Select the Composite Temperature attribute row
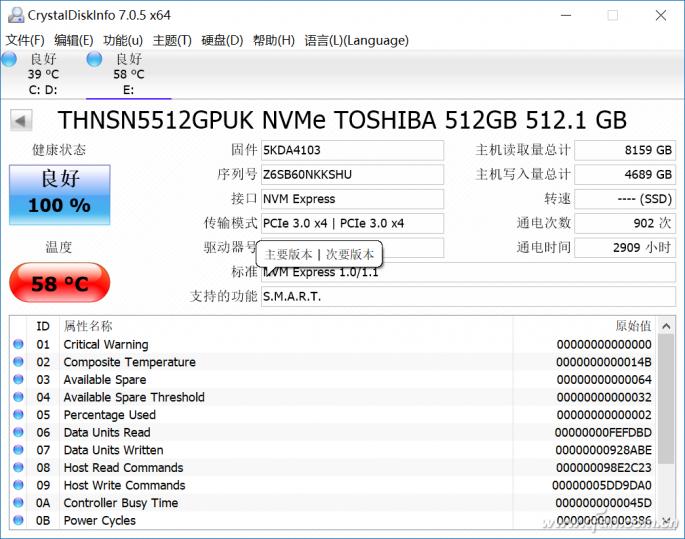This screenshot has height=539, width=685. (333, 362)
